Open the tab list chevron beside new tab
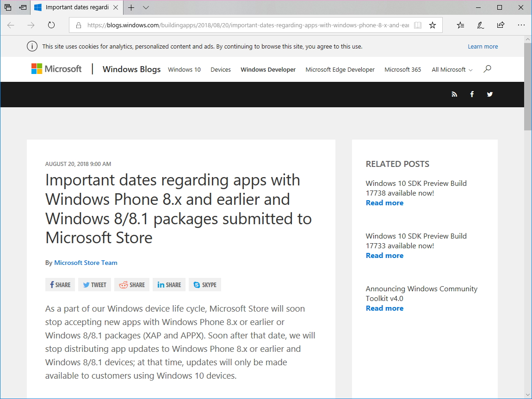 click(x=145, y=8)
